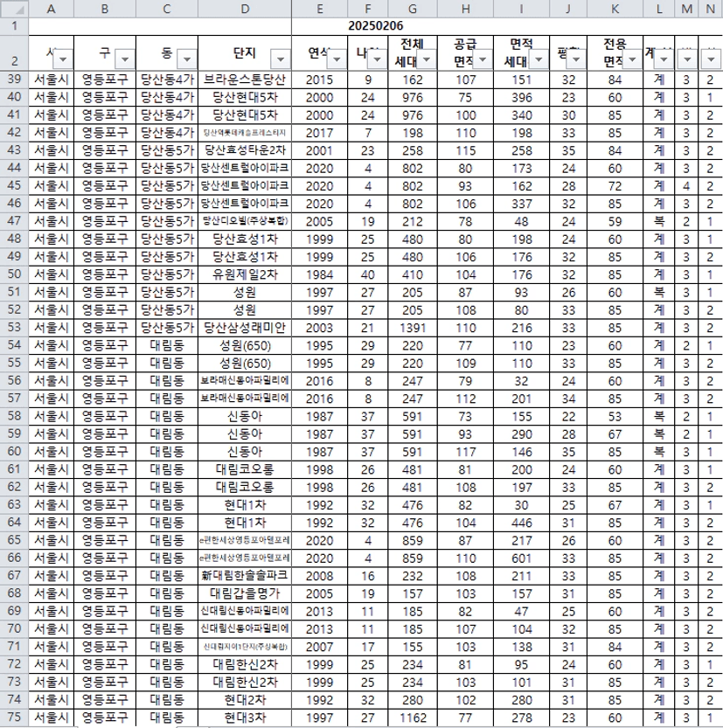Open the filter dropdown in column F

click(x=377, y=59)
